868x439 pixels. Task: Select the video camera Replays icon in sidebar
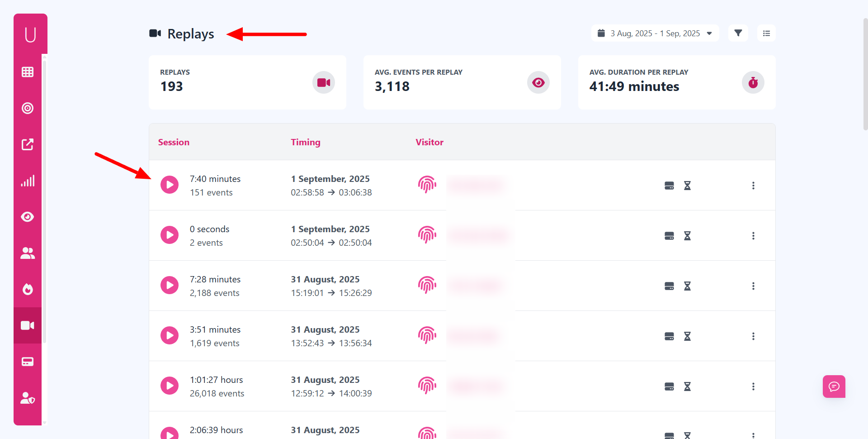pyautogui.click(x=28, y=325)
